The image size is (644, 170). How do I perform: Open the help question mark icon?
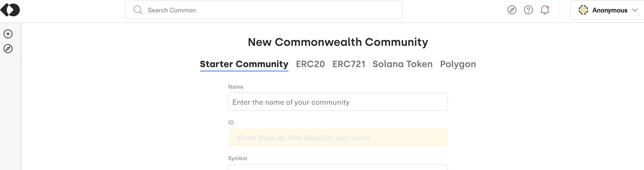pos(528,10)
